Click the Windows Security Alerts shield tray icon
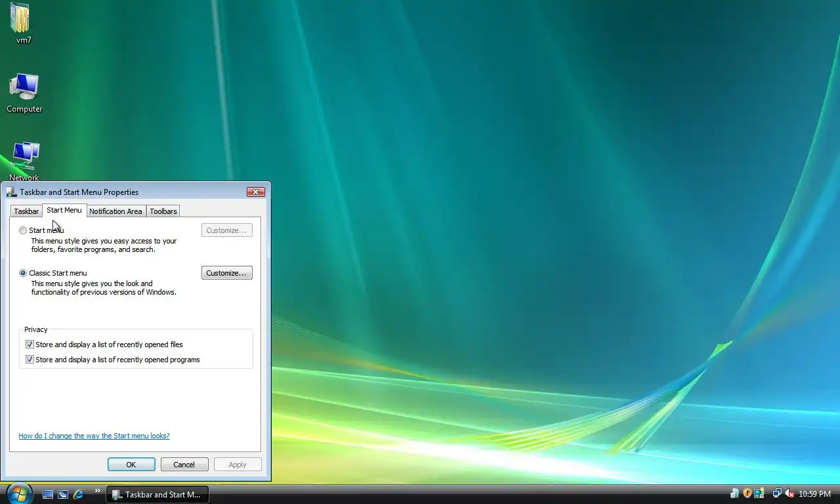 point(747,493)
